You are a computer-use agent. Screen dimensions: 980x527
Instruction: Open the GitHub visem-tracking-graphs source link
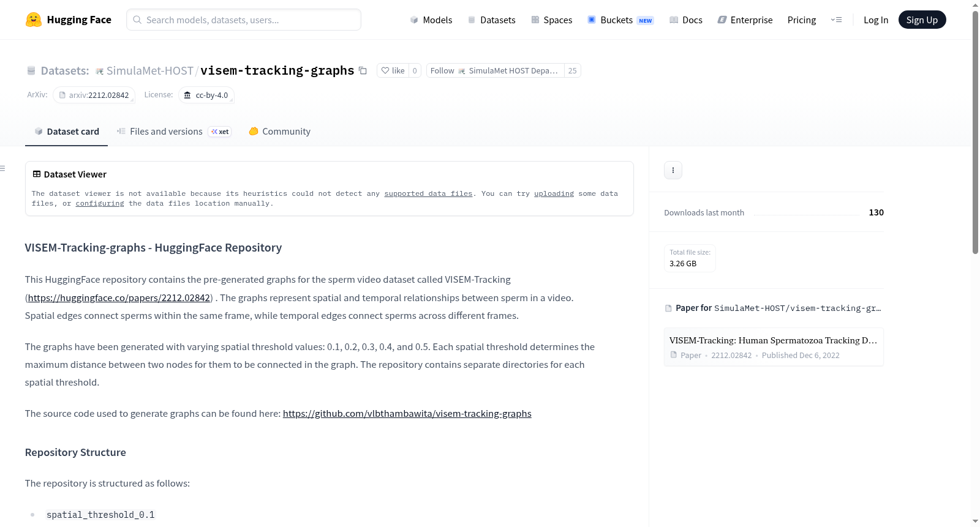[407, 413]
